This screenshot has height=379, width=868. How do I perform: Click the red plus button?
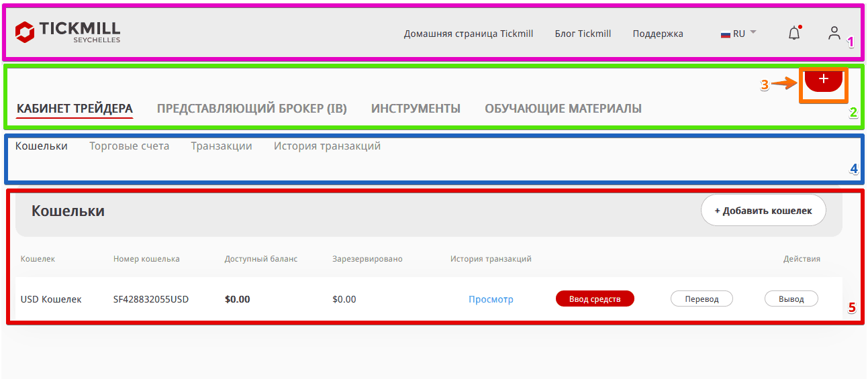[824, 80]
